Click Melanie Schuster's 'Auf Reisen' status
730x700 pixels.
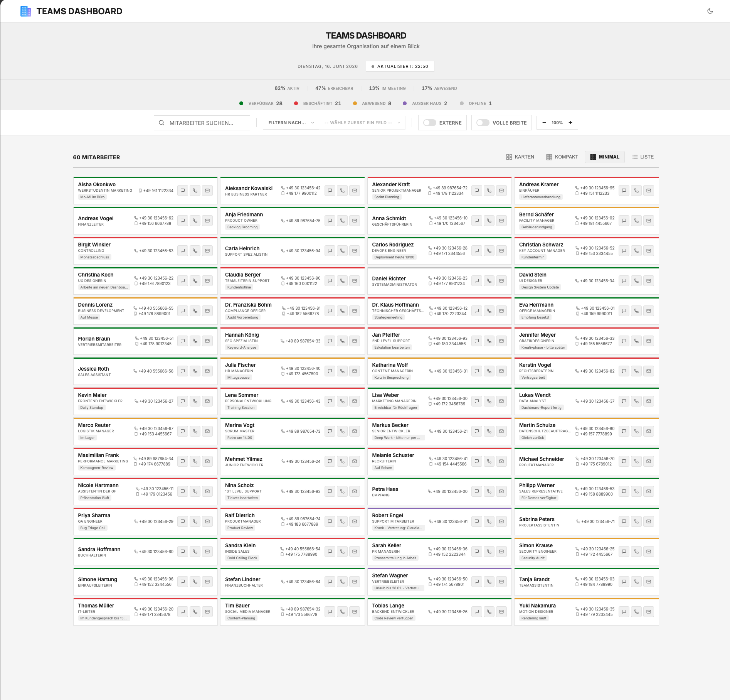point(383,468)
